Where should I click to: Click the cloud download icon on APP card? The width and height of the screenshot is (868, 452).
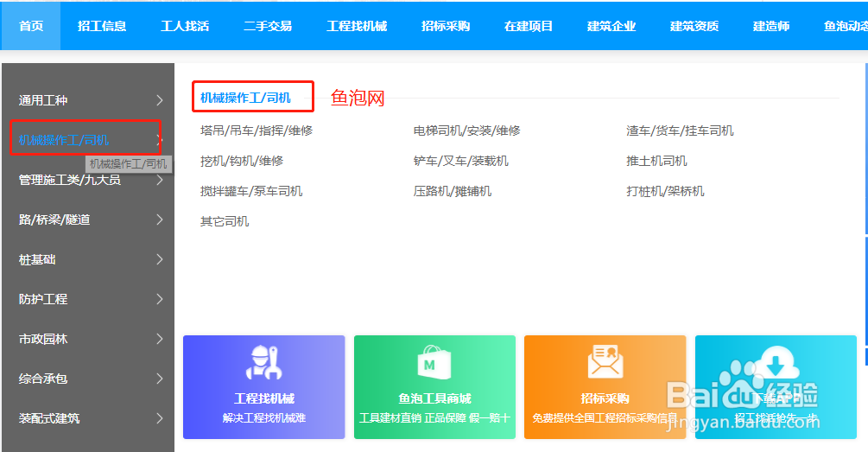(776, 362)
